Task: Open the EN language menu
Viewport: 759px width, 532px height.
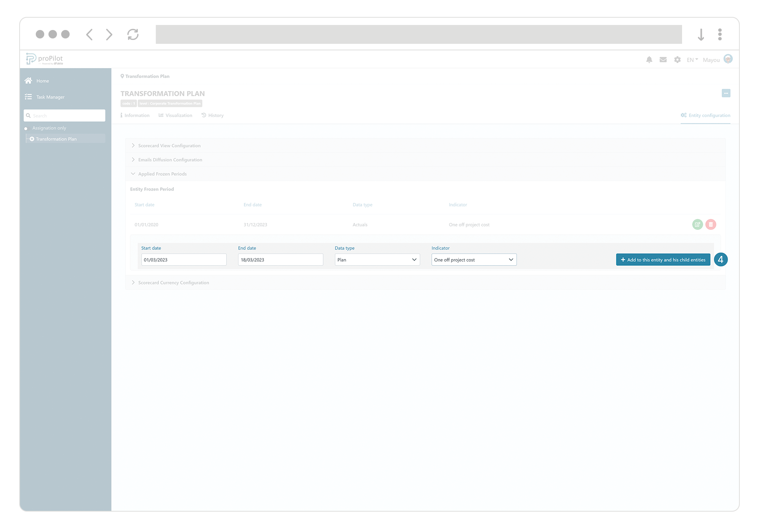Action: [692, 60]
